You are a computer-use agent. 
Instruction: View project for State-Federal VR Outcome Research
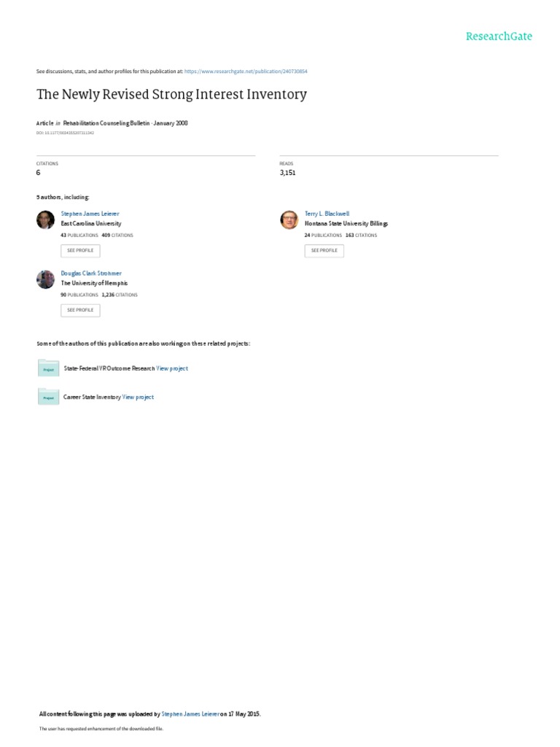point(172,369)
